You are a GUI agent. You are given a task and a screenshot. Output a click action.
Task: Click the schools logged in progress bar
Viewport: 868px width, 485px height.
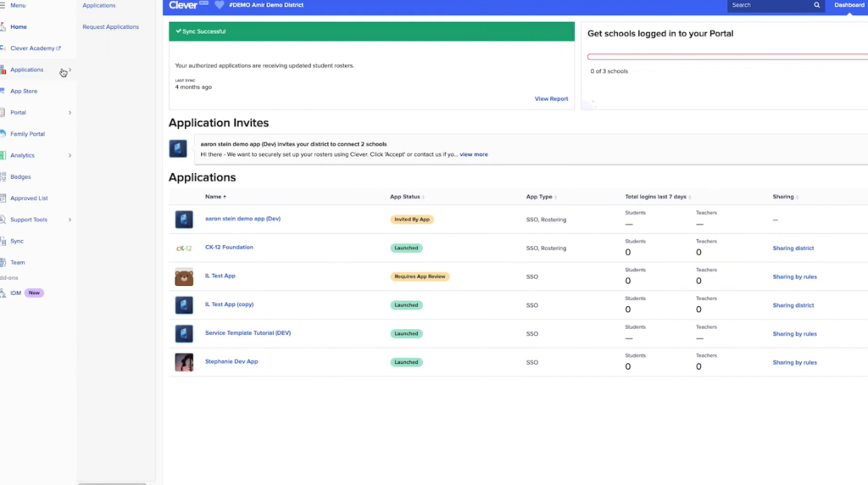coord(727,57)
